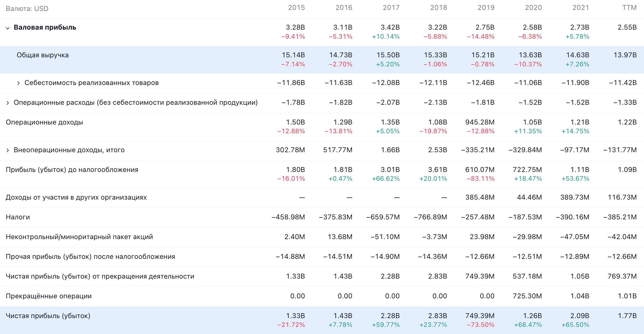Click Прочая прибыль (убыток) после налогообложения
The height and width of the screenshot is (334, 644).
91,257
